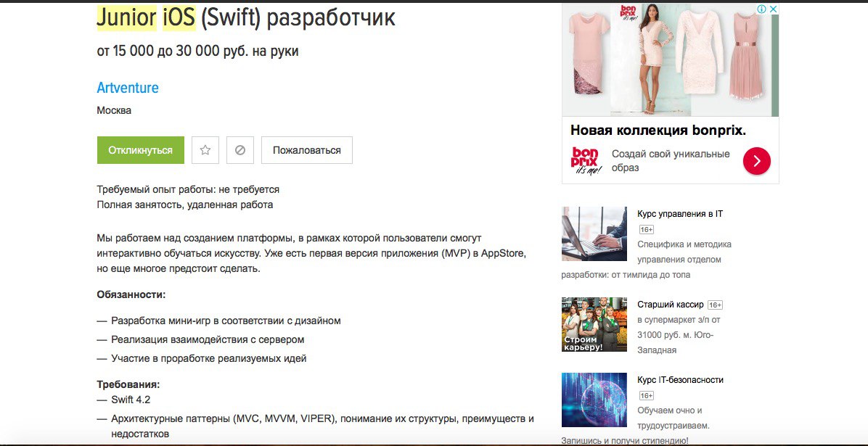Click the bonprix logo in the ad
The height and width of the screenshot is (446, 868).
(x=585, y=160)
